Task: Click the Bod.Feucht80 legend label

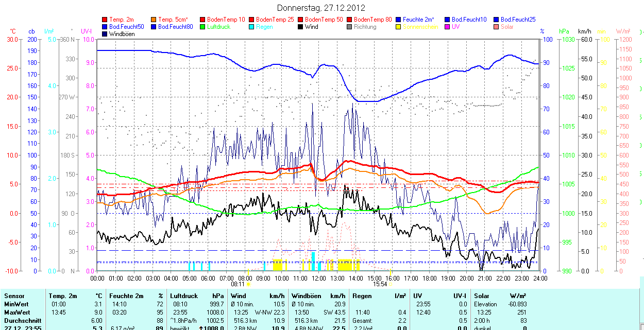Action: [x=175, y=27]
